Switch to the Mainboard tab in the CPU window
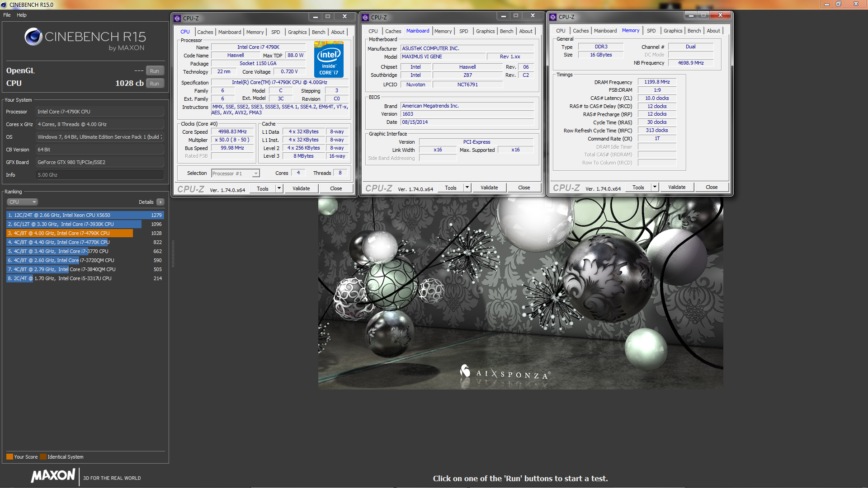 230,32
